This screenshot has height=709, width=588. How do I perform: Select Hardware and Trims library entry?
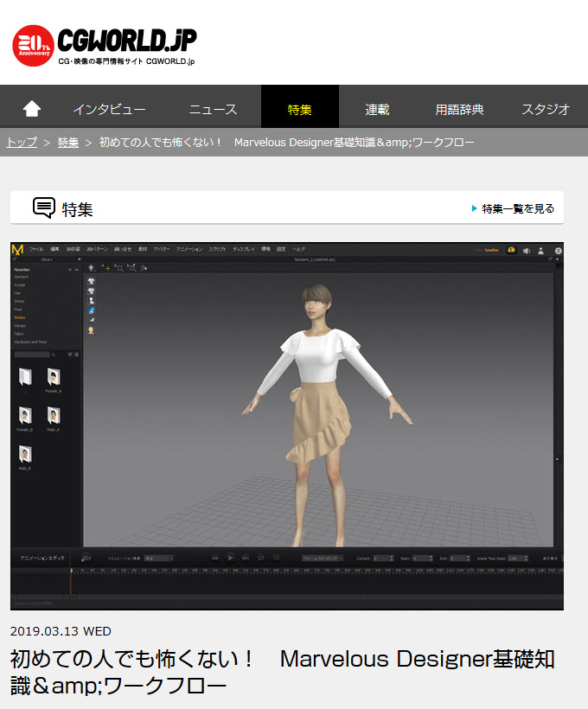pyautogui.click(x=30, y=342)
